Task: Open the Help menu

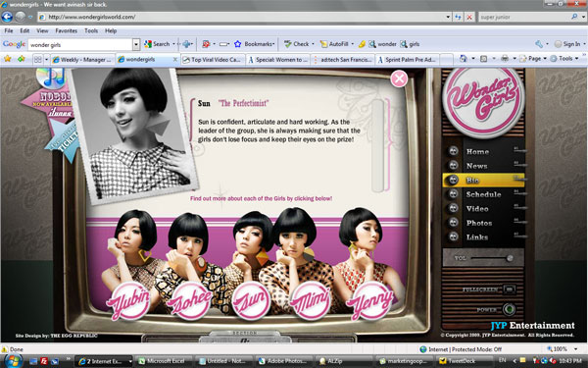Action: pos(111,30)
